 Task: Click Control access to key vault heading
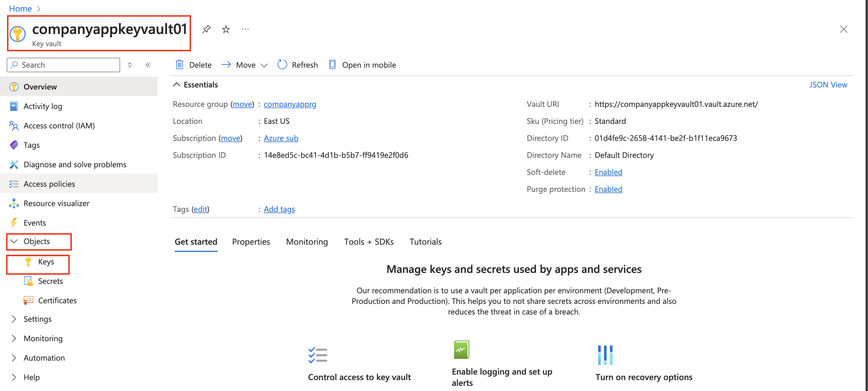(x=359, y=377)
